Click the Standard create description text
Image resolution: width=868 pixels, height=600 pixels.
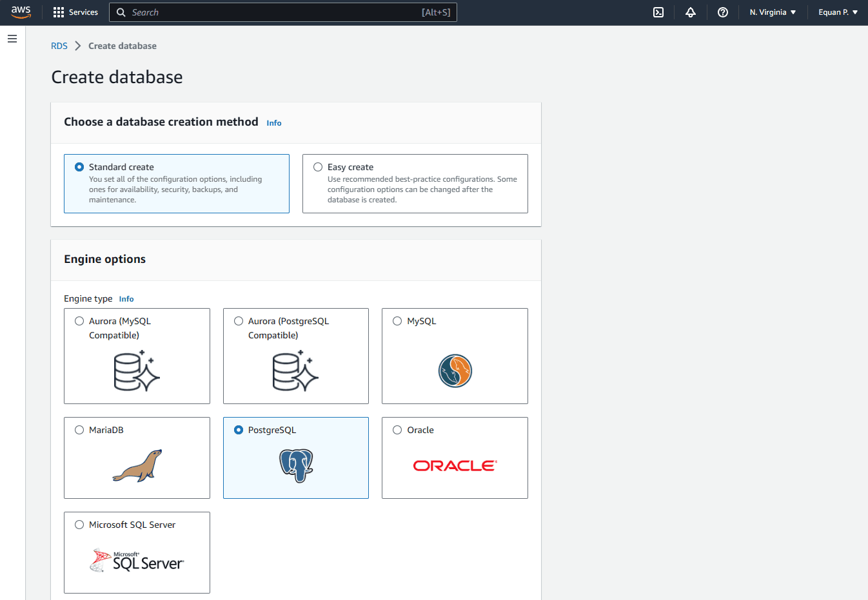(175, 189)
